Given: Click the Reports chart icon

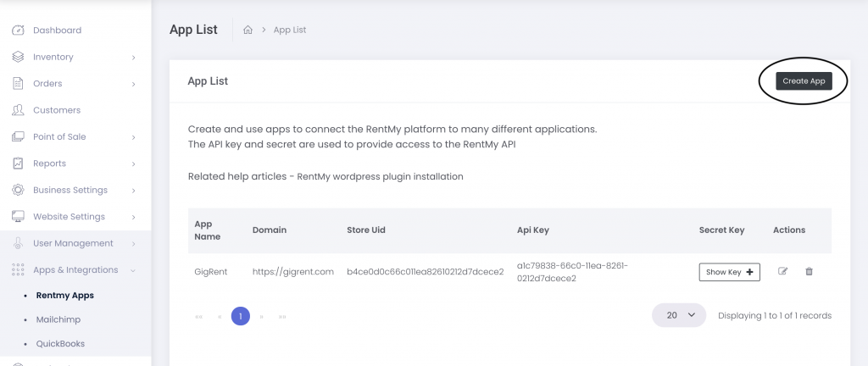Looking at the screenshot, I should tap(19, 164).
